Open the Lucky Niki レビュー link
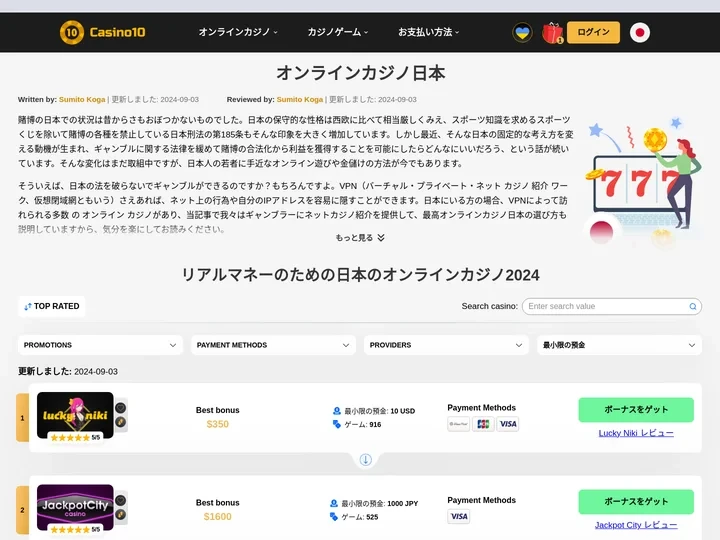720x540 pixels. point(636,433)
